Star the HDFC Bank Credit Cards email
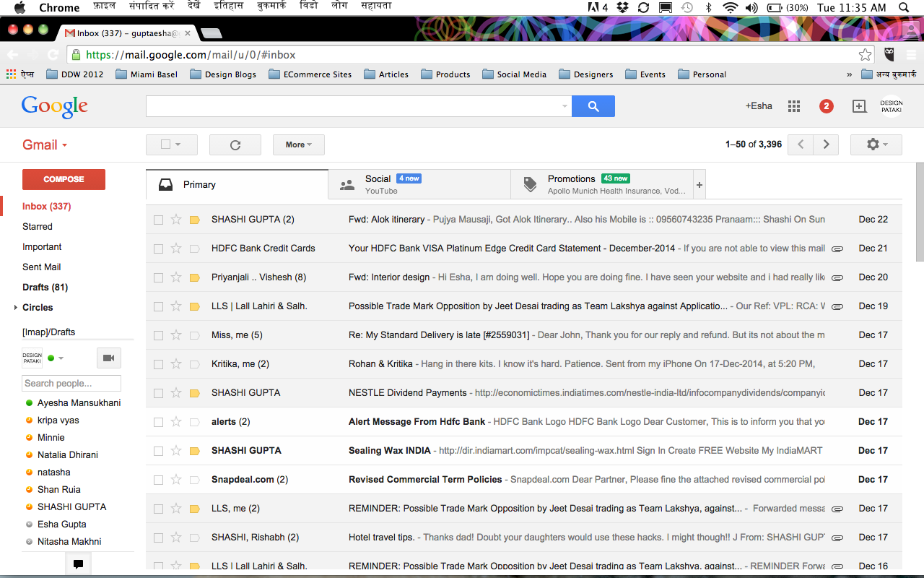Screen dimensions: 924x578 tap(176, 249)
